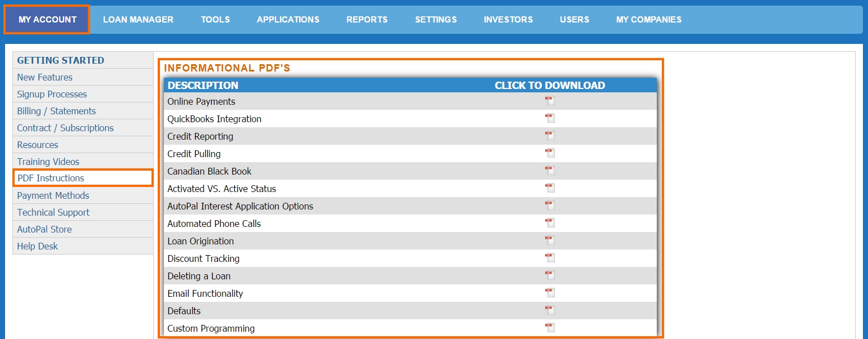The width and height of the screenshot is (868, 339).
Task: Open the Reports menu
Action: coord(367,19)
